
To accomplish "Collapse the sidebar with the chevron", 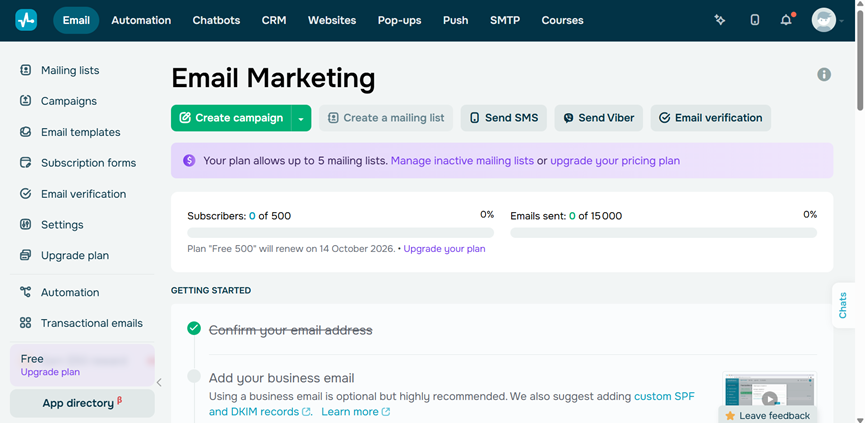I will (x=159, y=383).
